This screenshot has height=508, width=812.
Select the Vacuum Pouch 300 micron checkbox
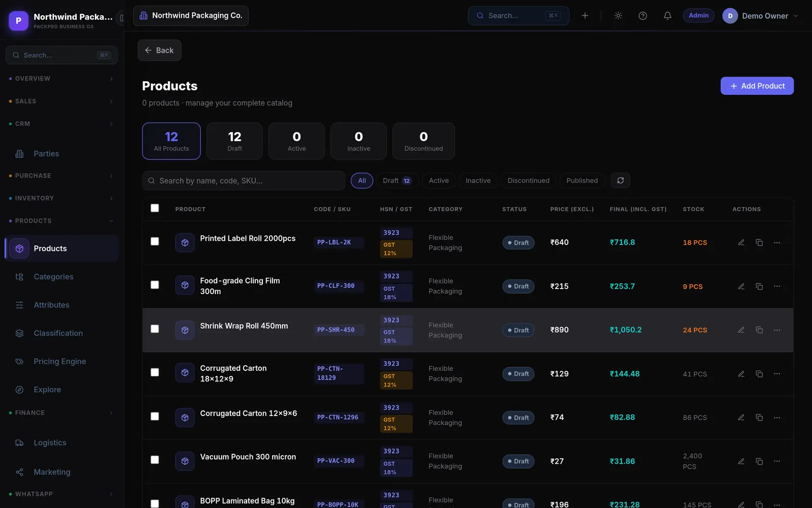[155, 460]
